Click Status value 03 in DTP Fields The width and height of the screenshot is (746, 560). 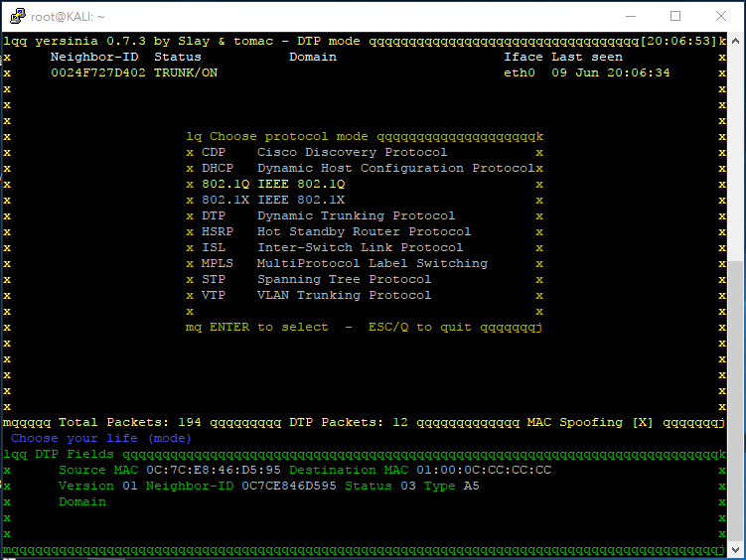point(407,487)
